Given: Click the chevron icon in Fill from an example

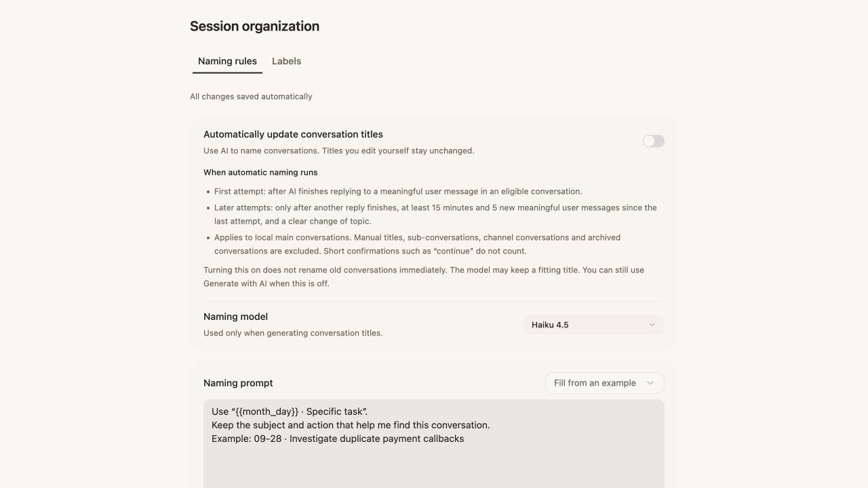Looking at the screenshot, I should [650, 383].
